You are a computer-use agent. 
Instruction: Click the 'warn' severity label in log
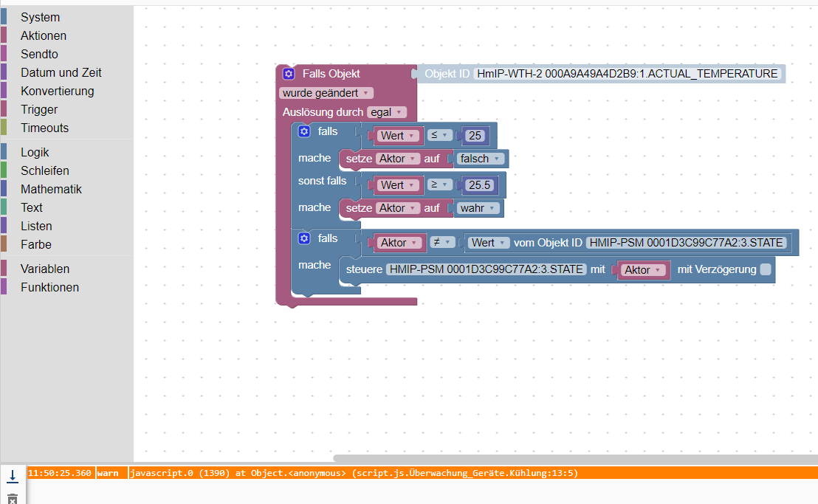coord(108,473)
